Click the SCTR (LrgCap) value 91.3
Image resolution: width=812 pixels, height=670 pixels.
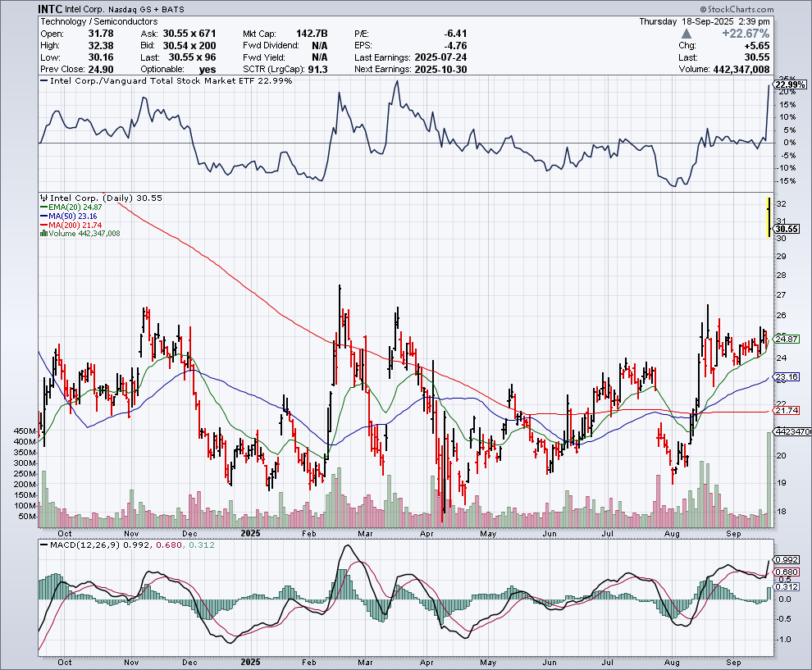pyautogui.click(x=317, y=70)
